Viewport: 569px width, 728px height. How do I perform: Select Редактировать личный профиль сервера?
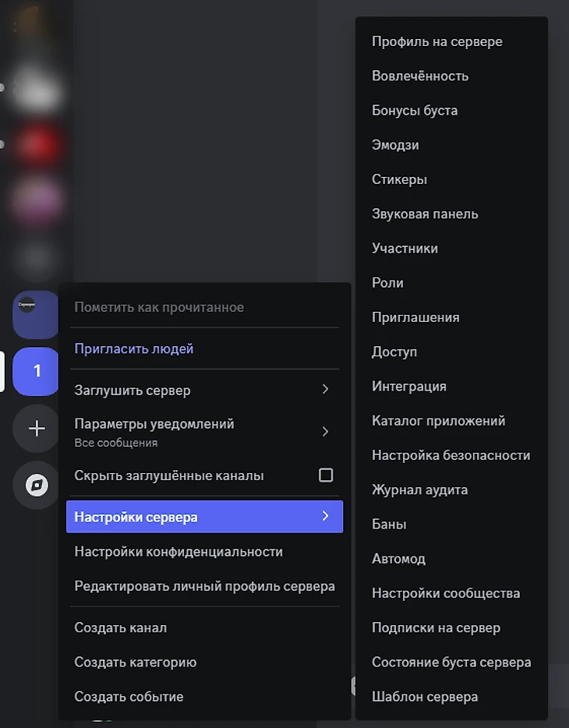pyautogui.click(x=204, y=585)
